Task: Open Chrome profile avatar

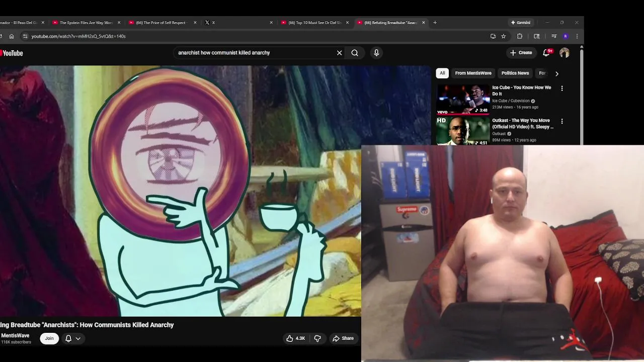Action: click(566, 36)
